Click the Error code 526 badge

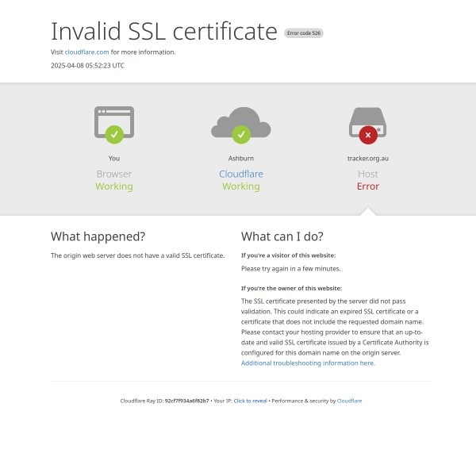click(x=304, y=33)
